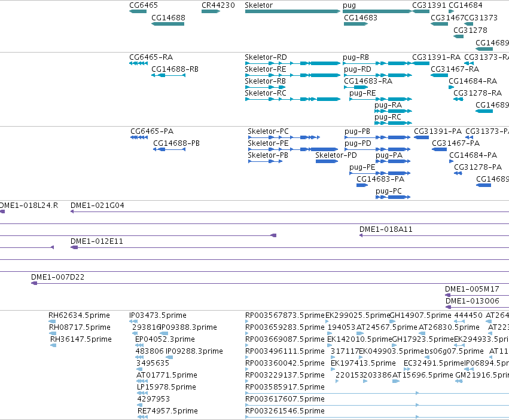Click the CG14683-RA transcript

[356, 87]
